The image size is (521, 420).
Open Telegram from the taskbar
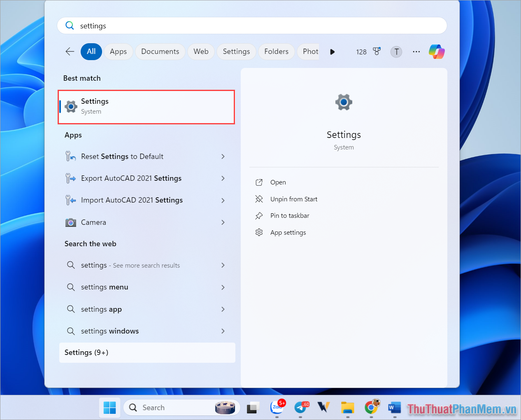pyautogui.click(x=301, y=408)
